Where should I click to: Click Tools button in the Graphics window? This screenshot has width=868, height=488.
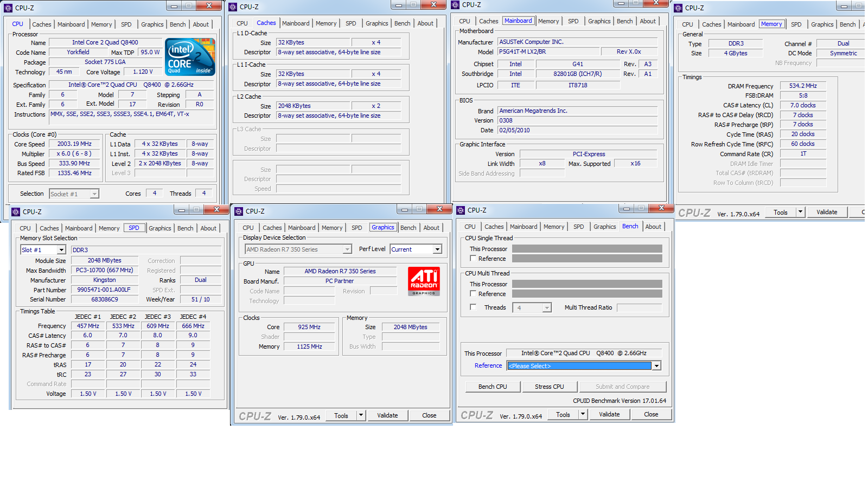tap(341, 416)
